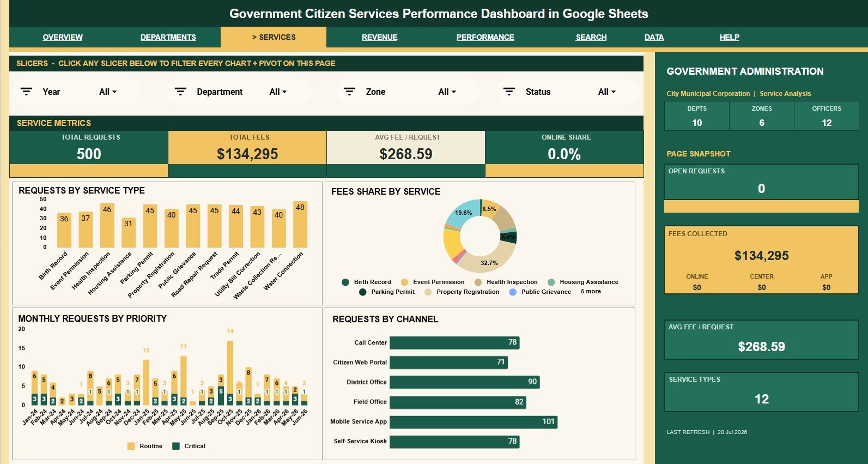Click the Avg Fee / Request $268.59 card

[406, 148]
